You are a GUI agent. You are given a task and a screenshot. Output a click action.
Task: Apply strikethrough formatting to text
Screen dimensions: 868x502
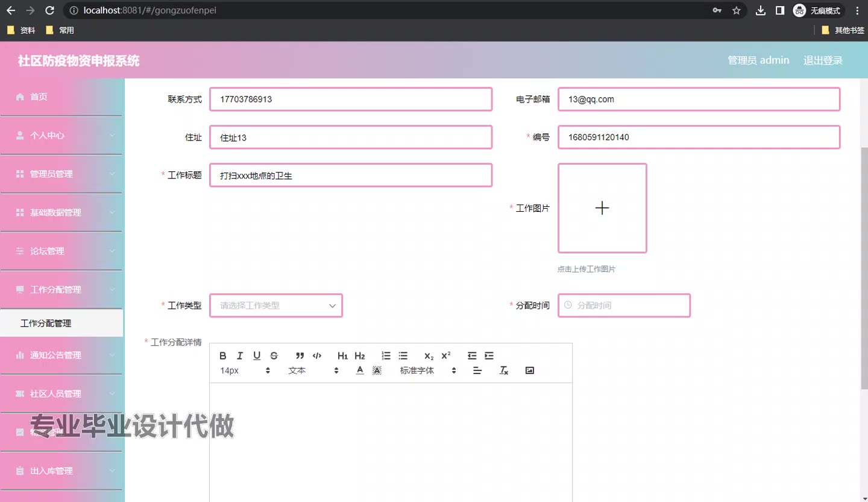click(274, 355)
